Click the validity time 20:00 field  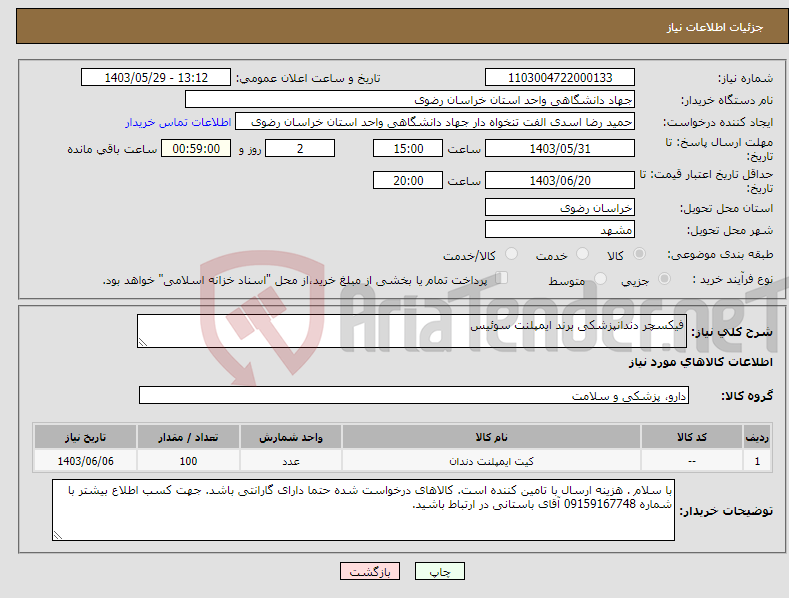(408, 180)
